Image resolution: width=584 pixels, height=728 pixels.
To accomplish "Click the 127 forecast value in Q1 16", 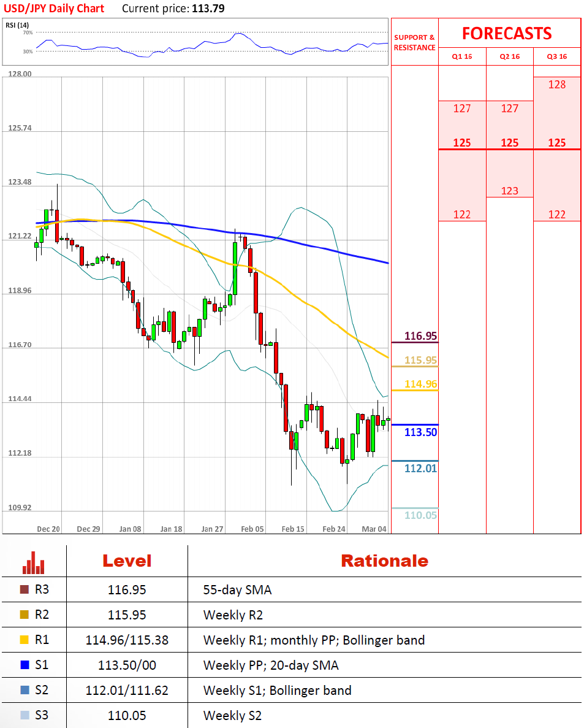I will (462, 108).
